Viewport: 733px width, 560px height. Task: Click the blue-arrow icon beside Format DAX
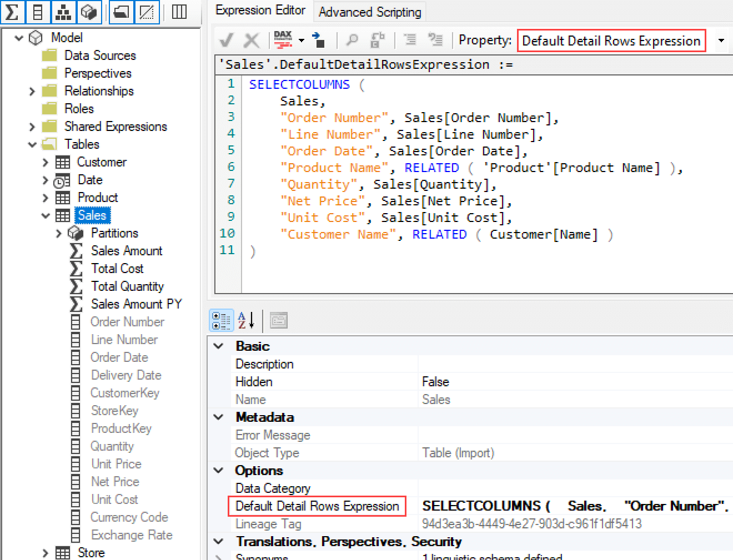(x=319, y=40)
